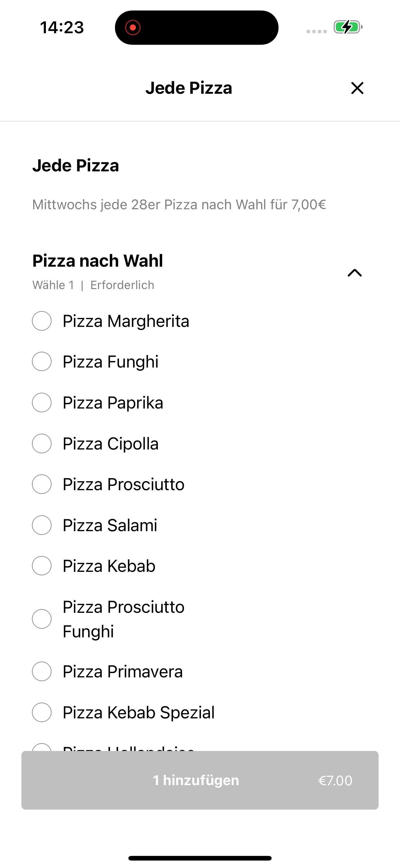Collapse the Pizza nach Wahl section
This screenshot has width=400, height=868.
point(354,273)
